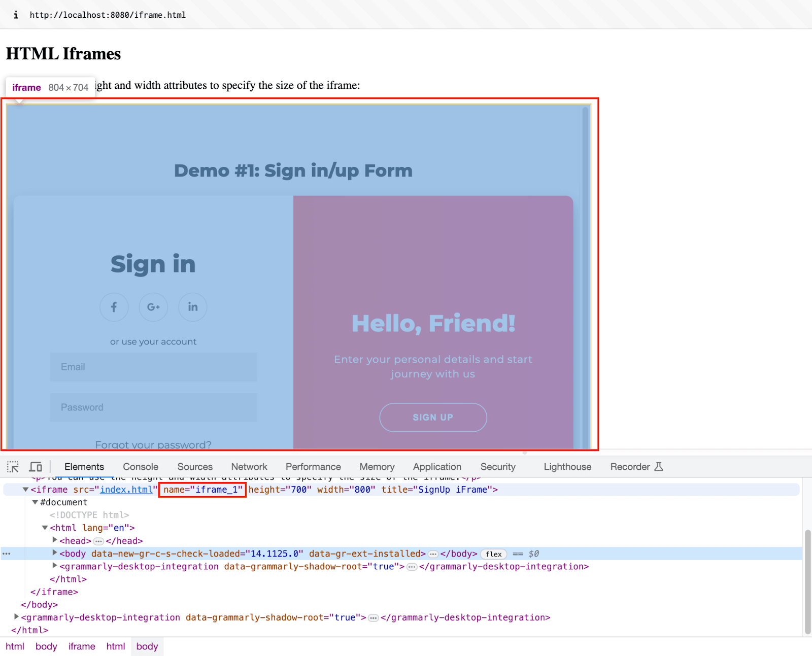Click the Email input field
The width and height of the screenshot is (812, 656).
point(153,367)
